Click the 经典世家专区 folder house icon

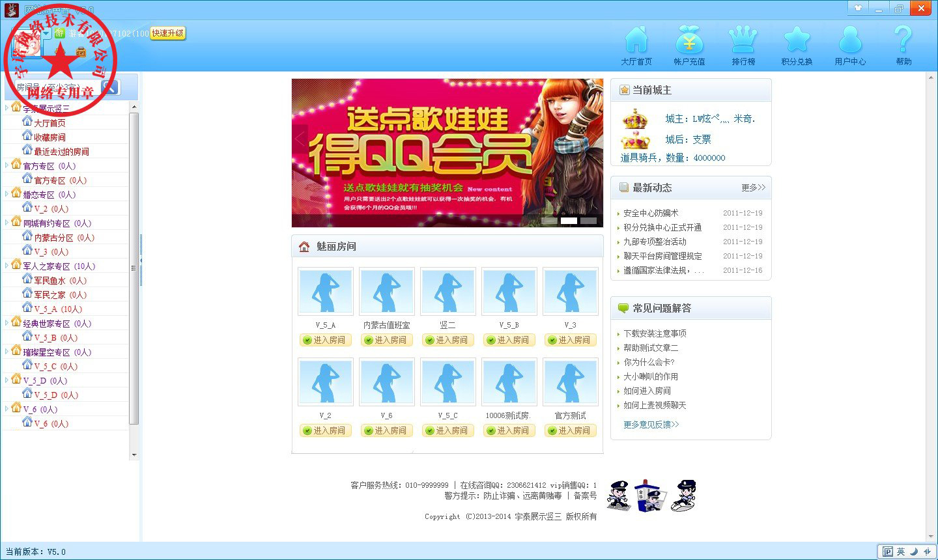(x=16, y=322)
